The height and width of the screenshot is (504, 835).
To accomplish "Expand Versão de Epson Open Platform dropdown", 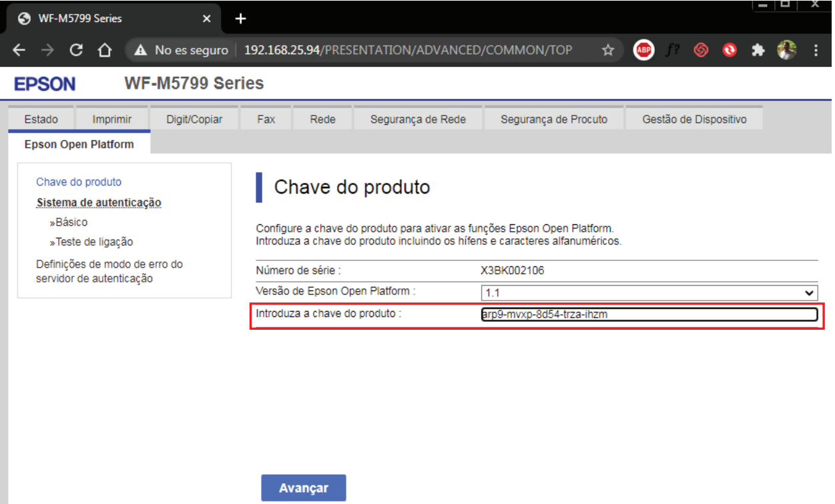I will (x=649, y=292).
